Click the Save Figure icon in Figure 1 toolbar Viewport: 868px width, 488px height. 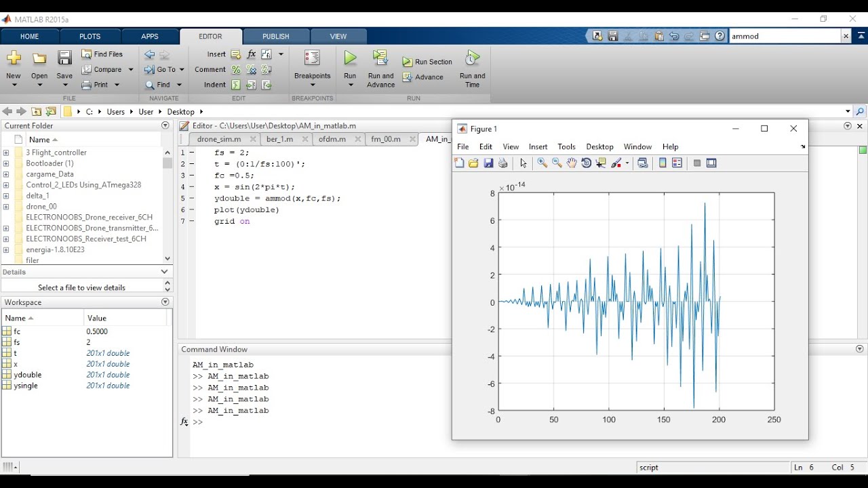coord(488,163)
